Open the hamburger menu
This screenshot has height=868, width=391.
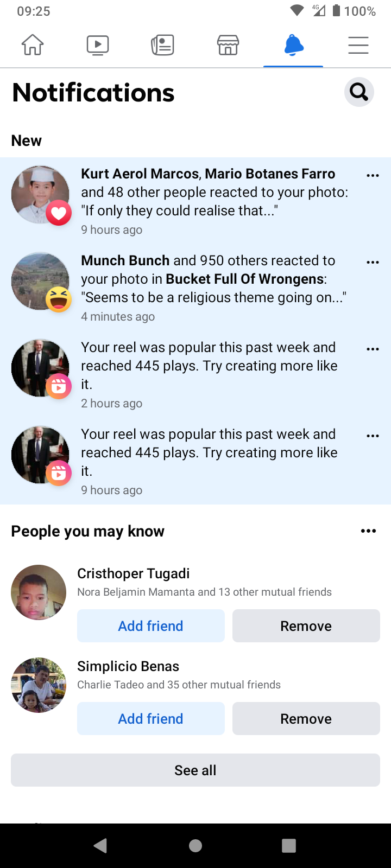click(x=358, y=45)
